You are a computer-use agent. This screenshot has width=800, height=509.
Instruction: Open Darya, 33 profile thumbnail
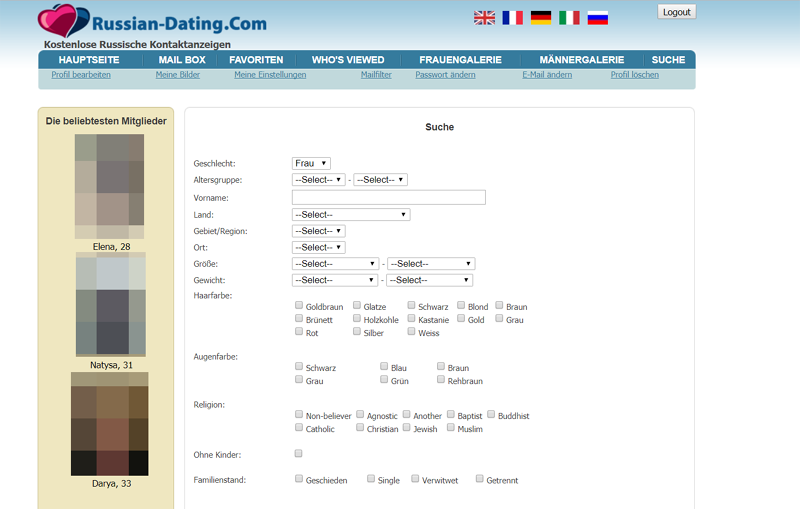point(110,424)
